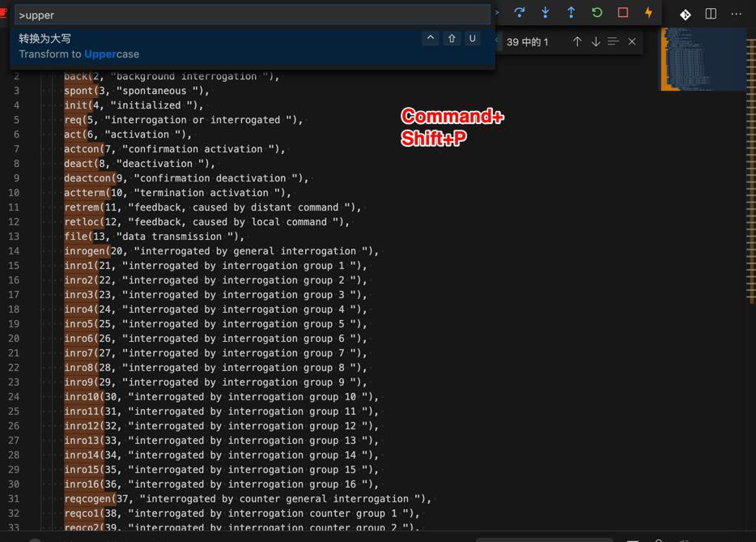Click the inro9(29, ...) group 9 line
The width and height of the screenshot is (756, 542).
(215, 382)
